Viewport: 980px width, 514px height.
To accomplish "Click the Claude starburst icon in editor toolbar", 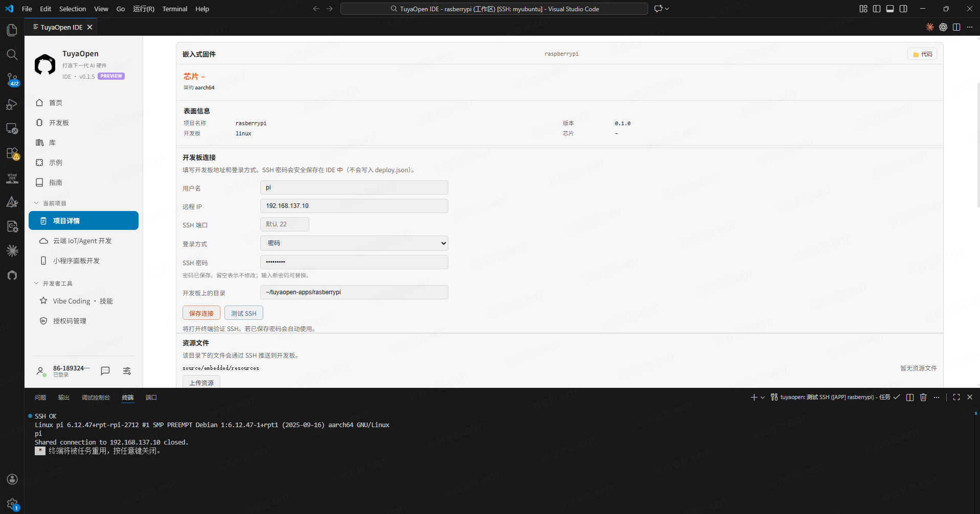I will (x=930, y=27).
